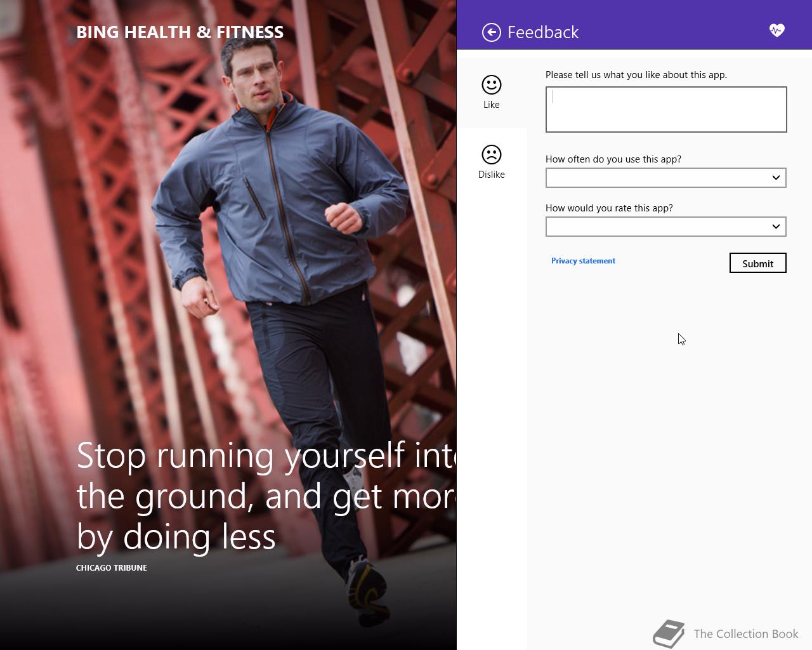This screenshot has height=650, width=812.
Task: Select the Like smiley face tab
Action: click(492, 93)
